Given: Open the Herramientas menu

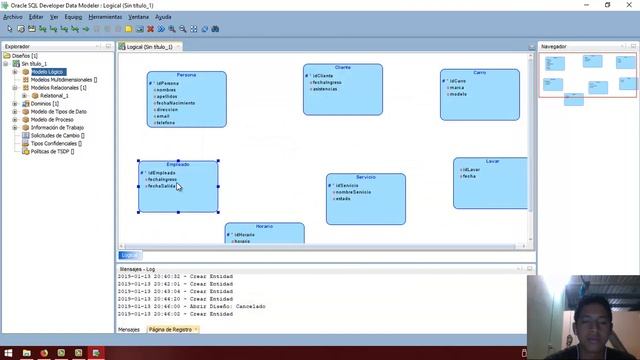Looking at the screenshot, I should (x=105, y=17).
